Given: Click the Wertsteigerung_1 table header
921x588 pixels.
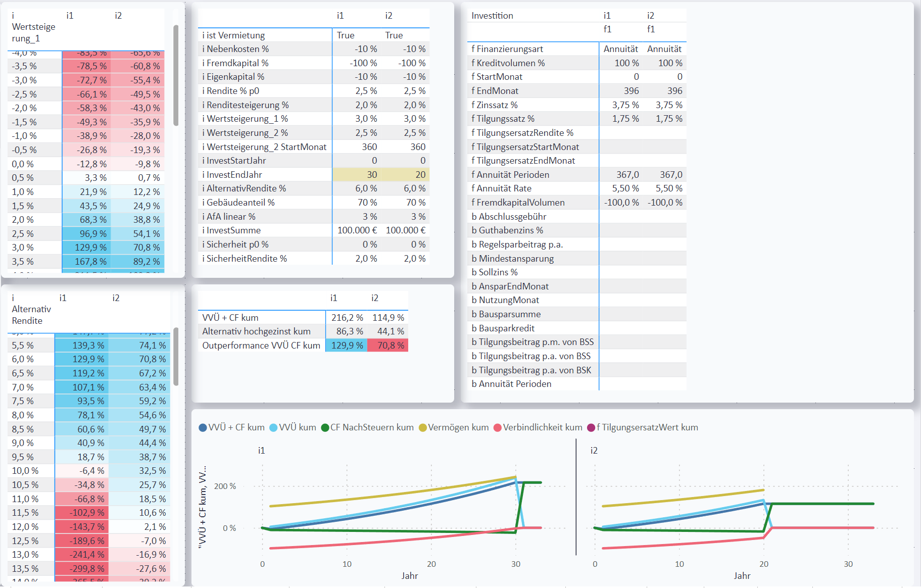Looking at the screenshot, I should (33, 27).
